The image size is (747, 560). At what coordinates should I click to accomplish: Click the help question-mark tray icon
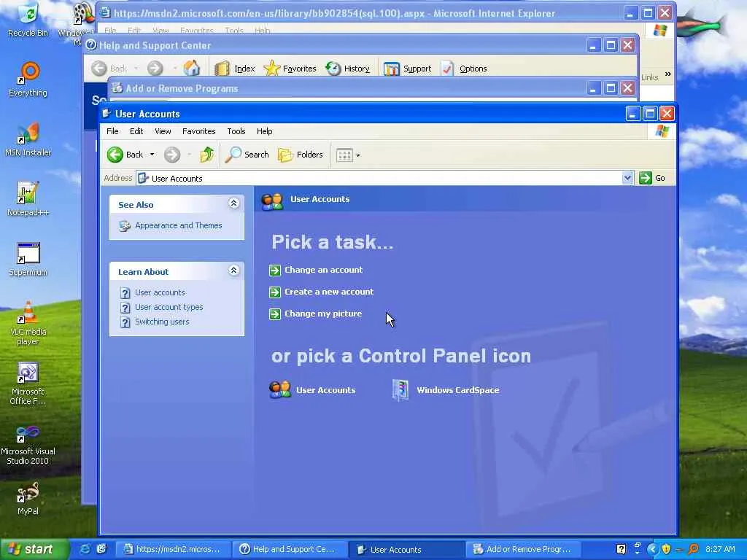pyautogui.click(x=621, y=549)
